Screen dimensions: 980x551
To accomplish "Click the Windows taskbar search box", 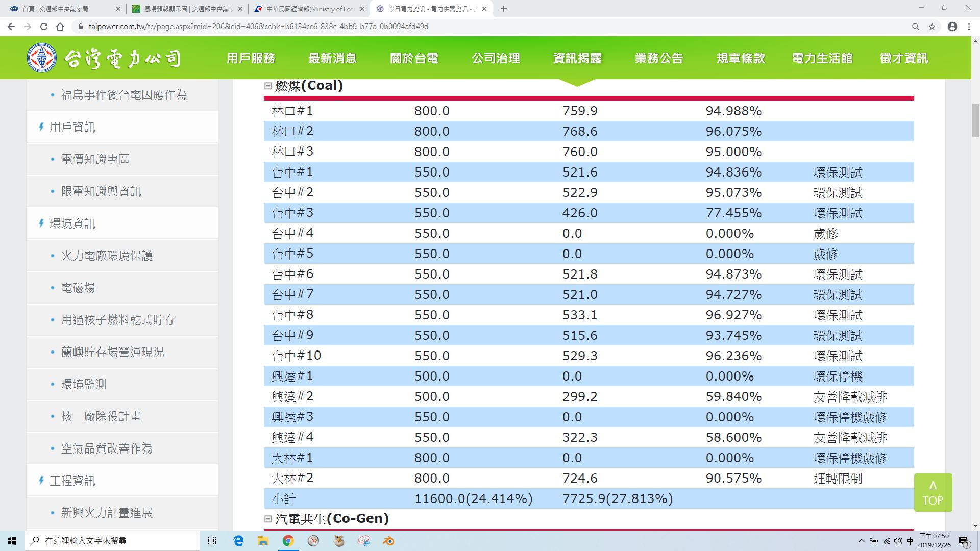I will 112,541.
